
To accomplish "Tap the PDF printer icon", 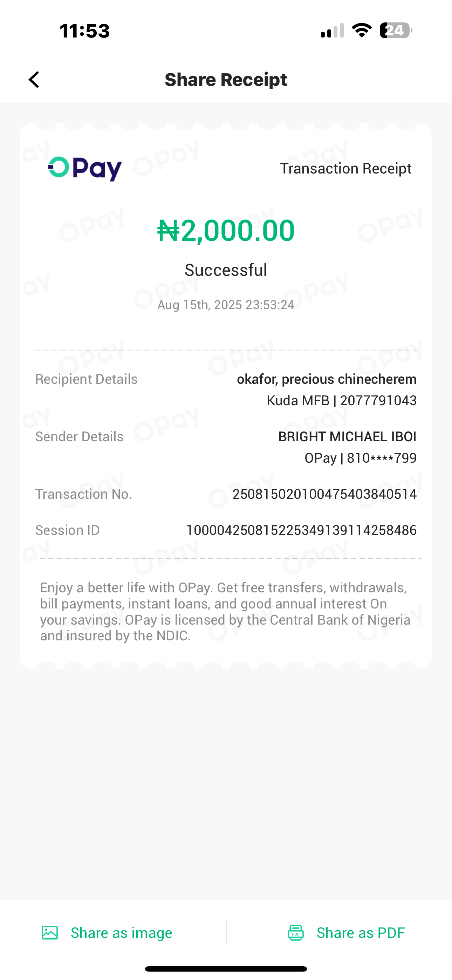I will (x=296, y=932).
